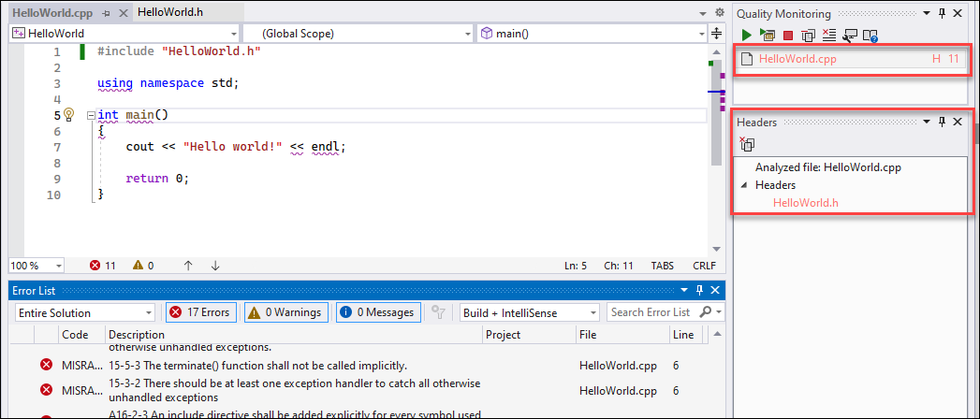Click the red error count 11 indicator

pos(103,266)
